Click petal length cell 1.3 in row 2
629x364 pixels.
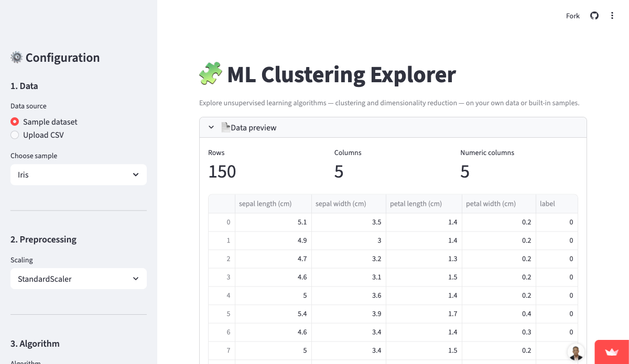pyautogui.click(x=424, y=259)
